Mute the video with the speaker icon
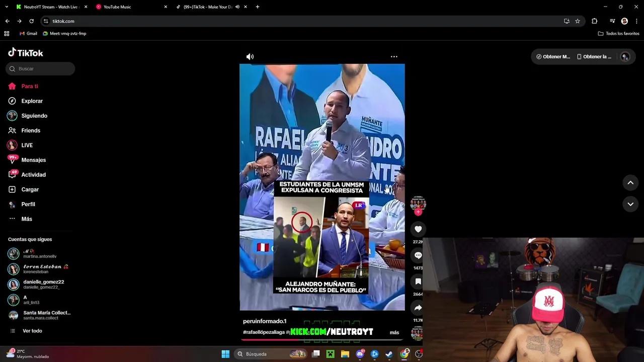This screenshot has width=644, height=362. 250,57
